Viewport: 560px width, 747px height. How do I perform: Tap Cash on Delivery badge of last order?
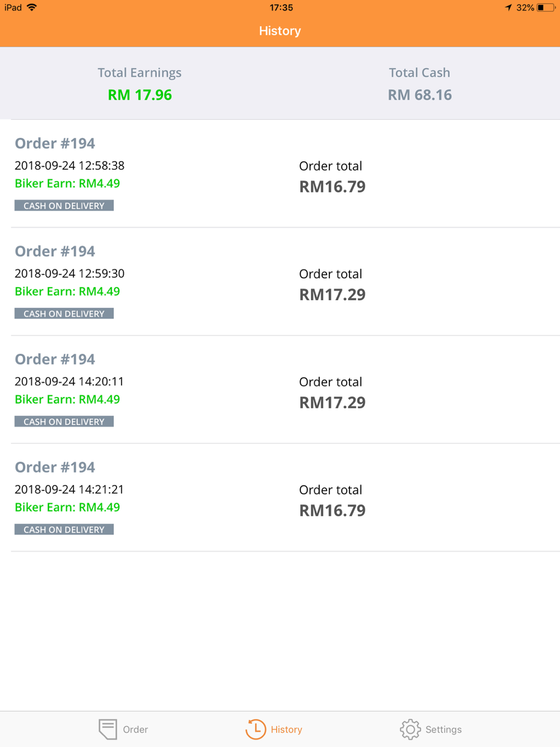(x=64, y=529)
